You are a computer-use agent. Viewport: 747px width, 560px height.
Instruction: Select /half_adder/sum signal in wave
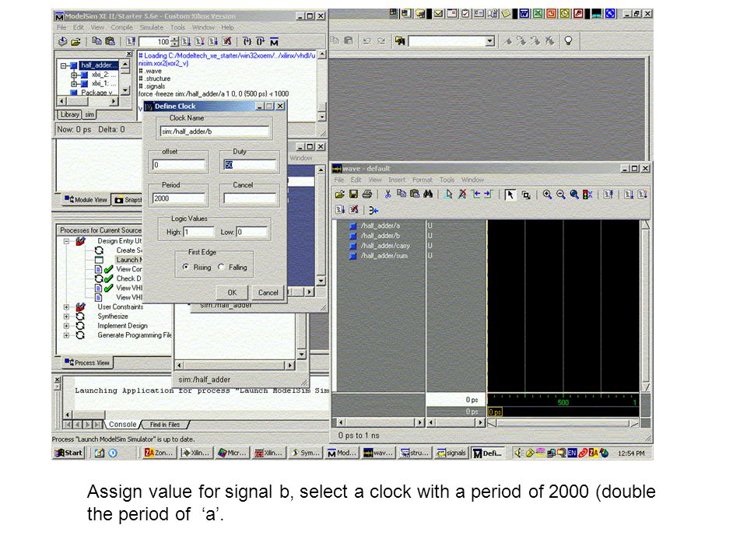click(x=384, y=256)
